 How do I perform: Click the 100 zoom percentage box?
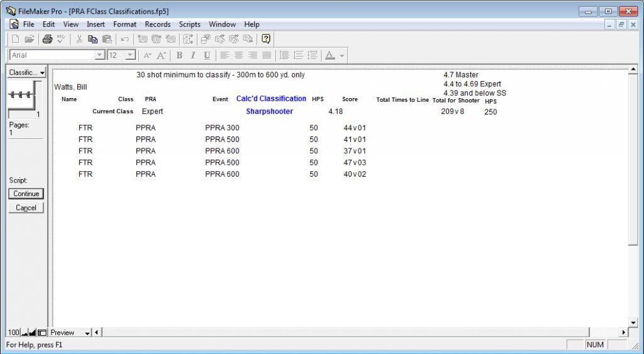tap(14, 333)
